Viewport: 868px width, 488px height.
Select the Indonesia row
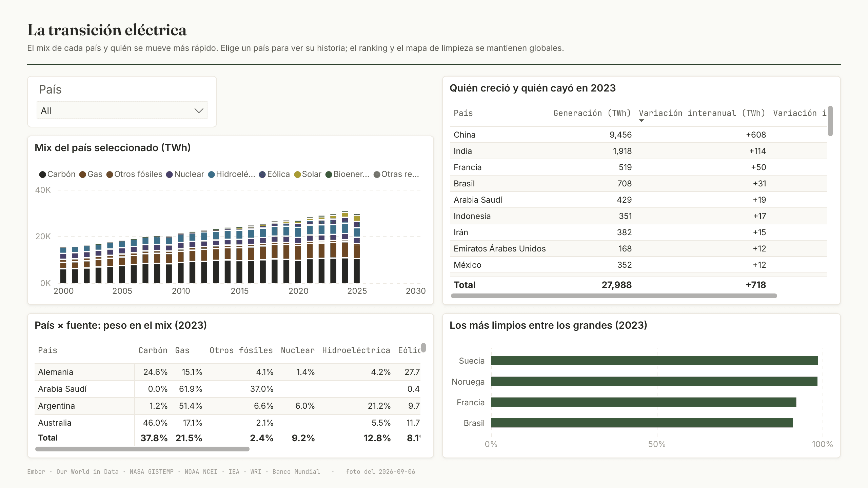pyautogui.click(x=639, y=216)
